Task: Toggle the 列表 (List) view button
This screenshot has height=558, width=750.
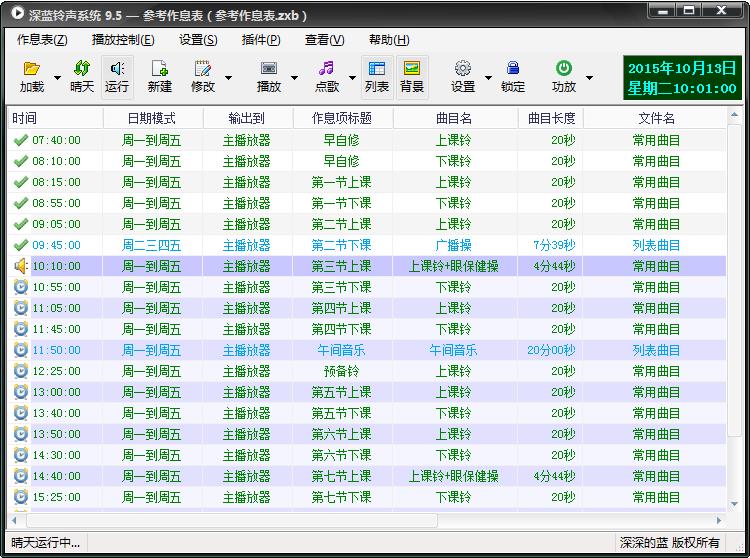Action: tap(377, 77)
